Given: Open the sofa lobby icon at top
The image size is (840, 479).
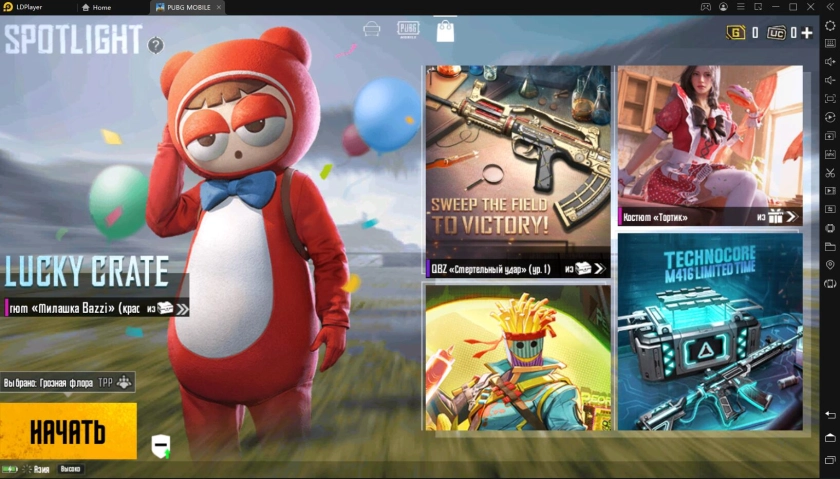Looking at the screenshot, I should tap(372, 29).
